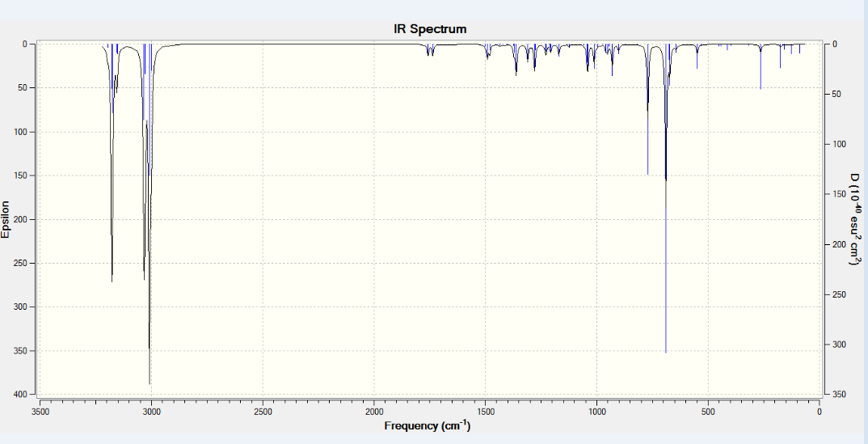Select the 100 tick on the D axis
868x444 pixels.
pos(838,144)
